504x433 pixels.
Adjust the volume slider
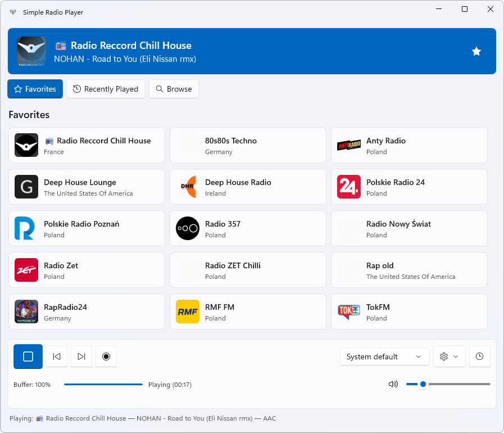(448, 384)
